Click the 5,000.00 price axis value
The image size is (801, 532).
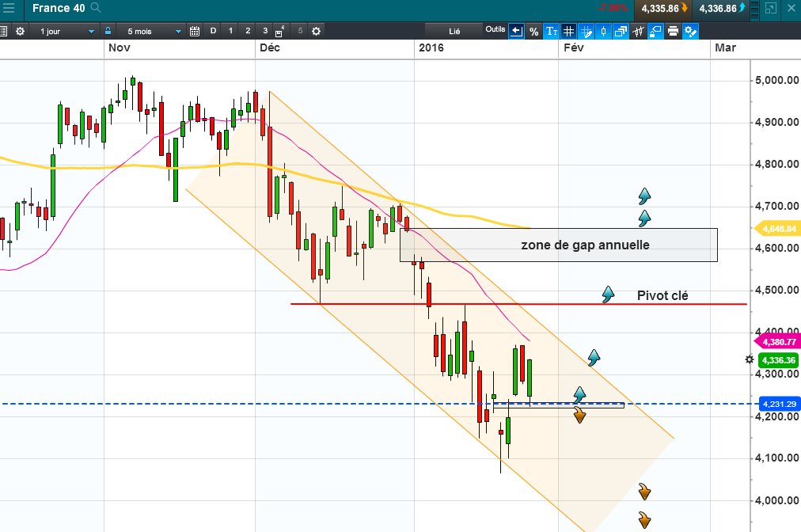pos(777,80)
